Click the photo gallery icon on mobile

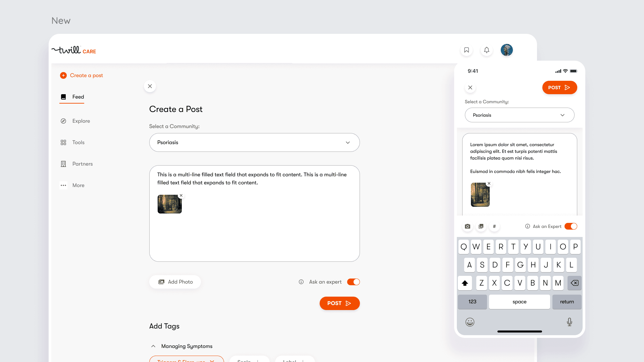481,226
